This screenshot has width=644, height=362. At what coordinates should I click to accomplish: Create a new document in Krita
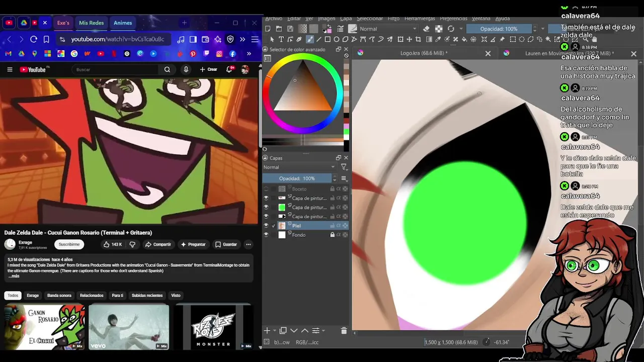coord(268,29)
